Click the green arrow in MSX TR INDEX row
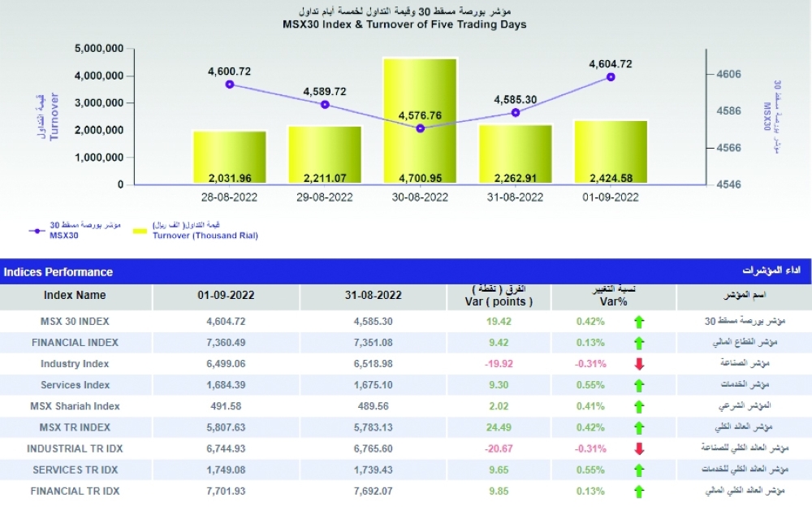This screenshot has height=511, width=812. pyautogui.click(x=639, y=427)
